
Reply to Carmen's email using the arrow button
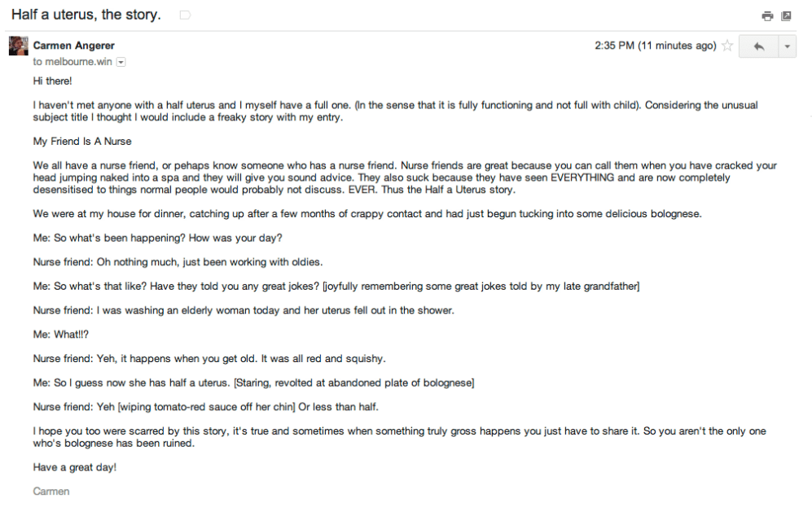759,46
